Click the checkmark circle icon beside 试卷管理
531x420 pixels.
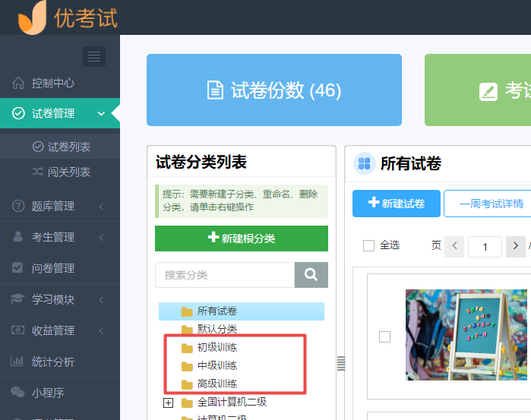(18, 113)
